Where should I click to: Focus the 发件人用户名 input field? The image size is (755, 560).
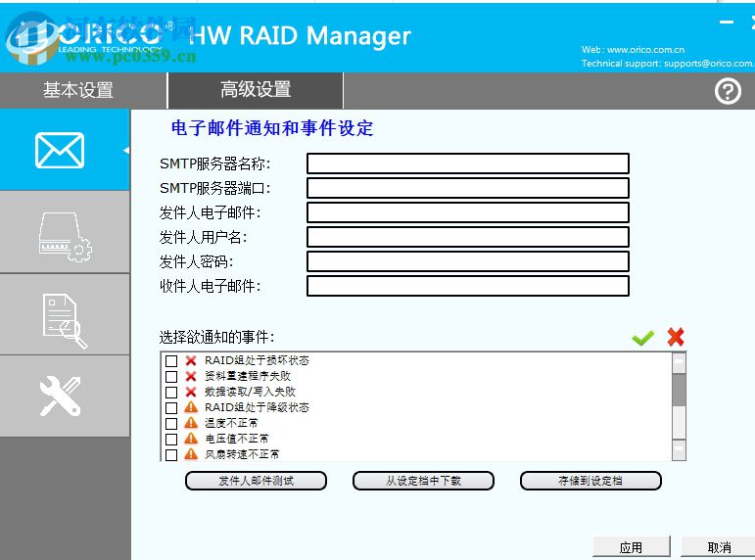coord(467,237)
